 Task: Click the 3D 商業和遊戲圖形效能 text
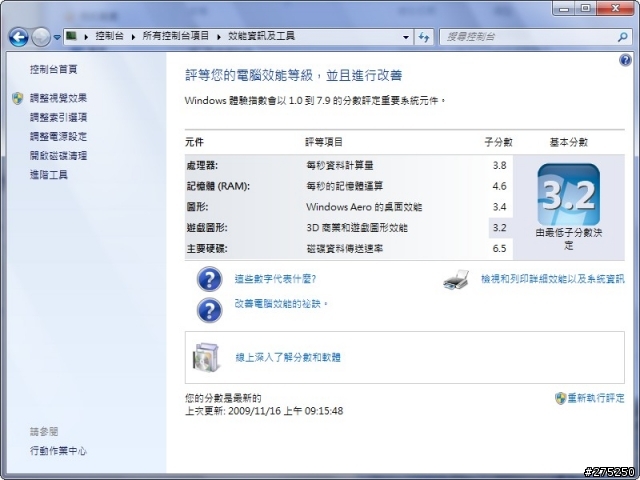pyautogui.click(x=357, y=228)
